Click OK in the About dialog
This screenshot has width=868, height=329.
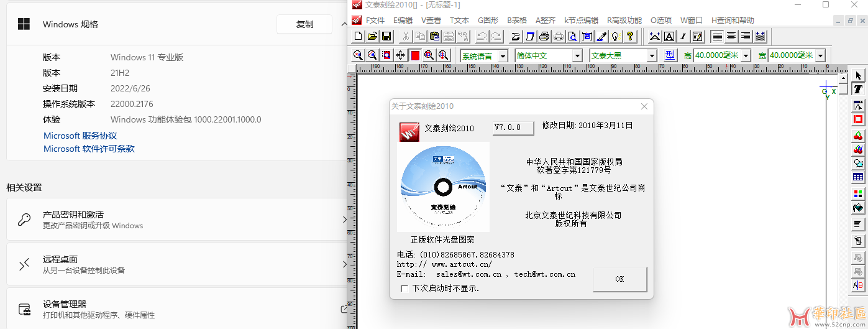619,279
